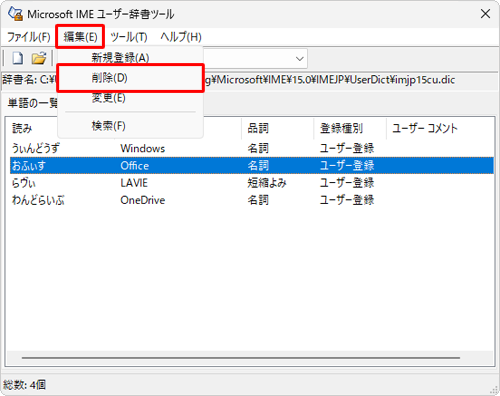Sort by the 登録種別 column header

click(x=341, y=128)
